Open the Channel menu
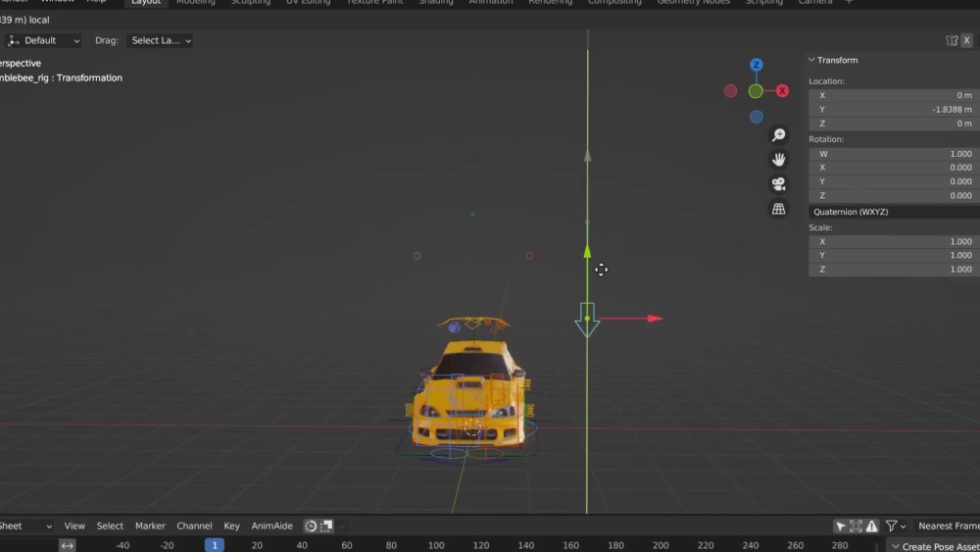Viewport: 980px width, 552px height. click(194, 527)
